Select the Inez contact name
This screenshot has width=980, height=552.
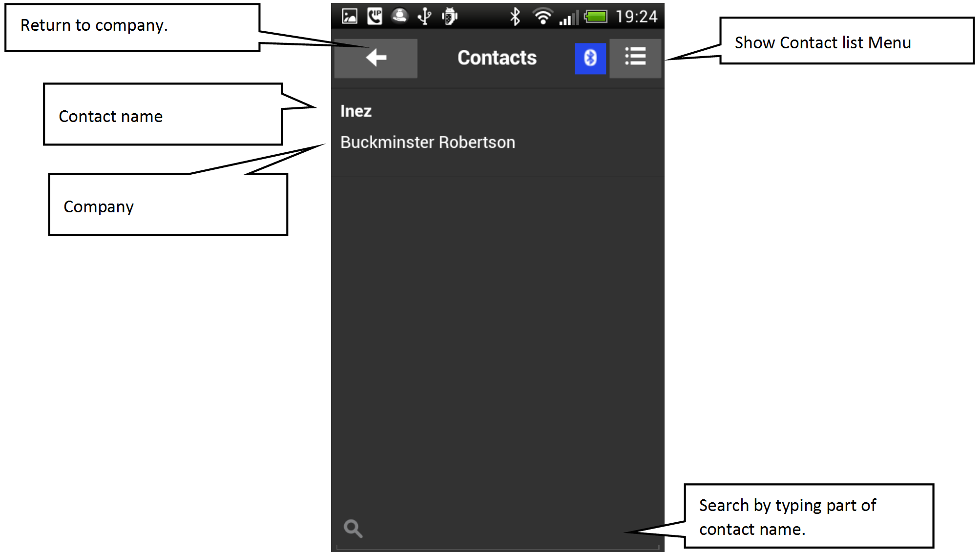click(x=356, y=111)
